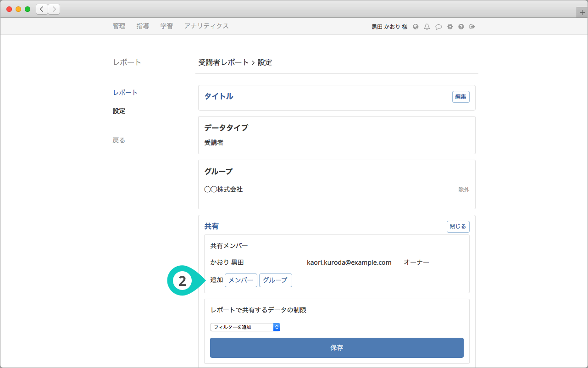Add a member with メンバー button
This screenshot has height=368, width=588.
click(x=241, y=280)
